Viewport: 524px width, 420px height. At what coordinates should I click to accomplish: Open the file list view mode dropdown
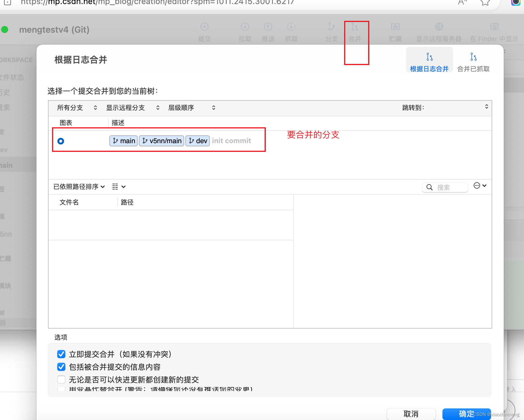(119, 187)
